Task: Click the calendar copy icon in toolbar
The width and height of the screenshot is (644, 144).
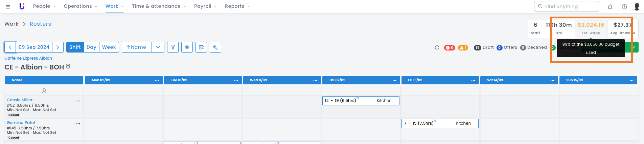Action: click(201, 47)
